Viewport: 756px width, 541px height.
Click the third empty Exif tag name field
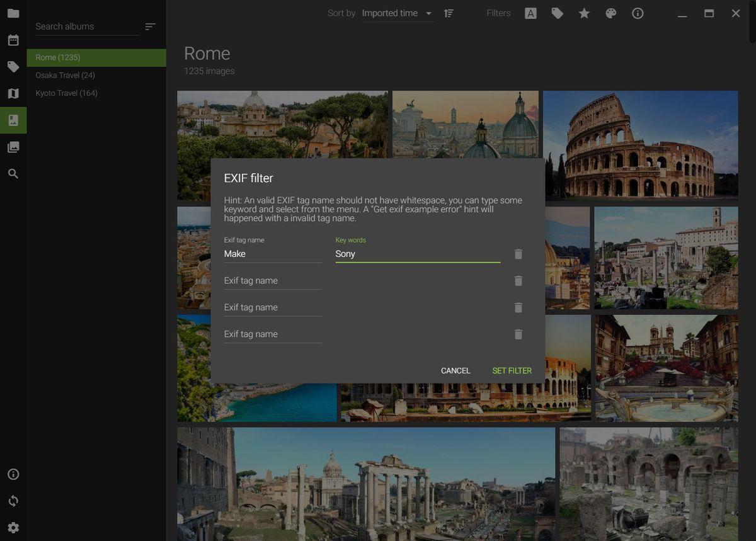tap(273, 307)
